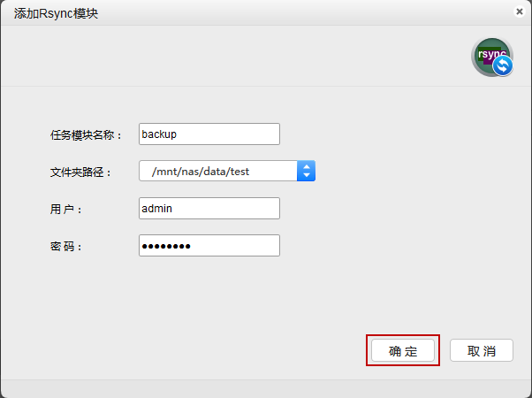Expand the 文件夹路径 dropdown arrow

tap(306, 171)
